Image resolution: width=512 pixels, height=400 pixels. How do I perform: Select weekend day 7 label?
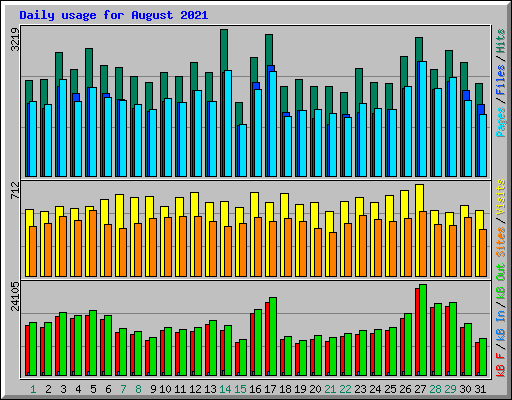123,389
